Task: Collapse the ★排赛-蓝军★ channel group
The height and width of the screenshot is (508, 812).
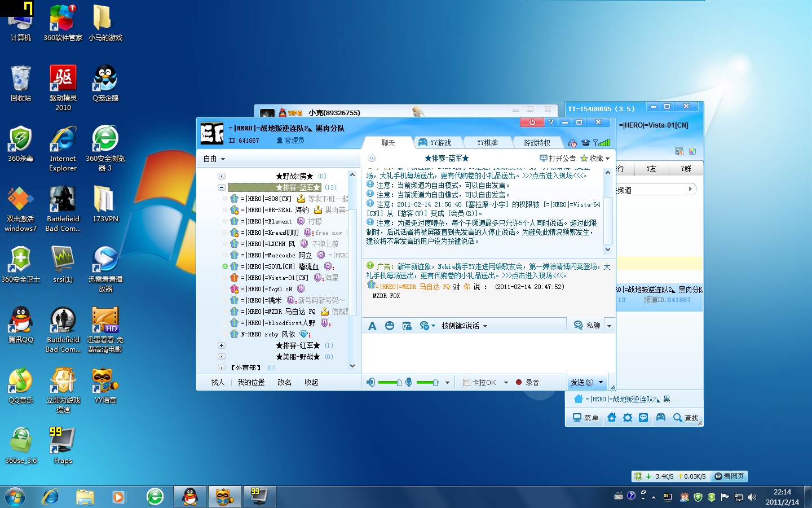Action: 221,187
